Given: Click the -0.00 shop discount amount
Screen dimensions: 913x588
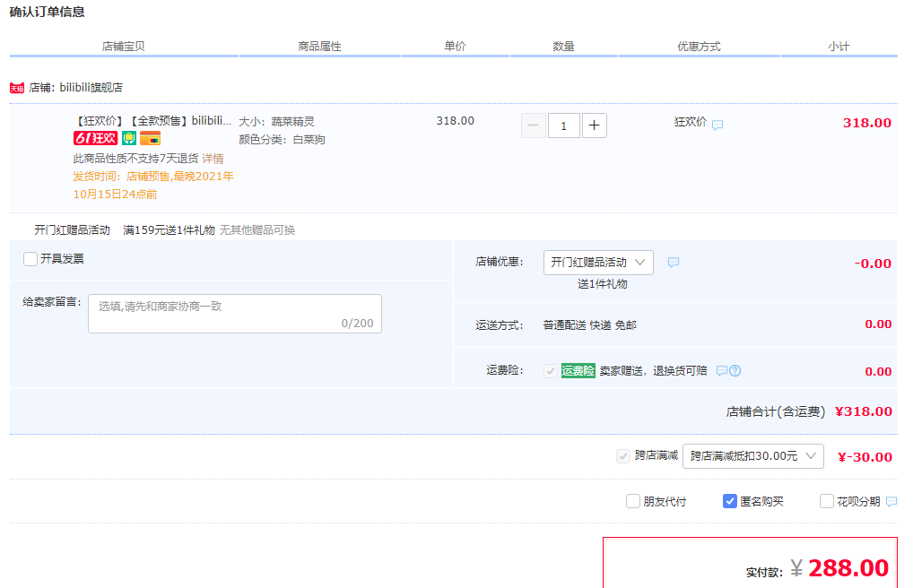Looking at the screenshot, I should [x=873, y=264].
